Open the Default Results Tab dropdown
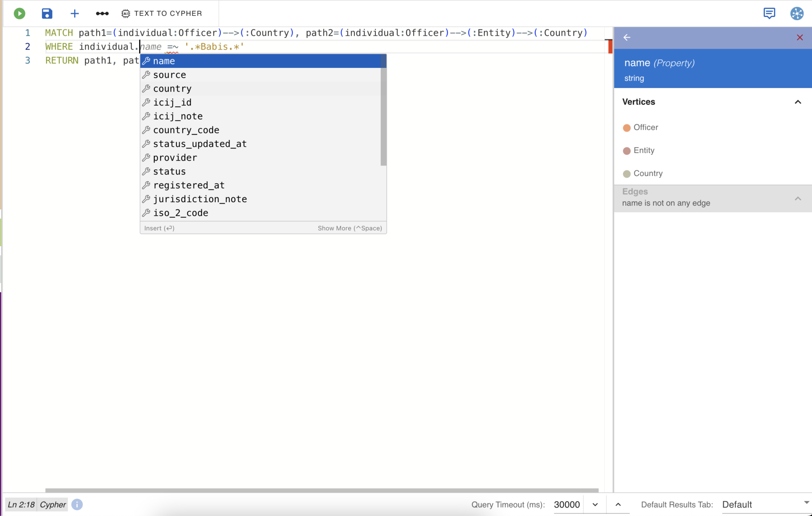This screenshot has width=812, height=516. point(766,504)
